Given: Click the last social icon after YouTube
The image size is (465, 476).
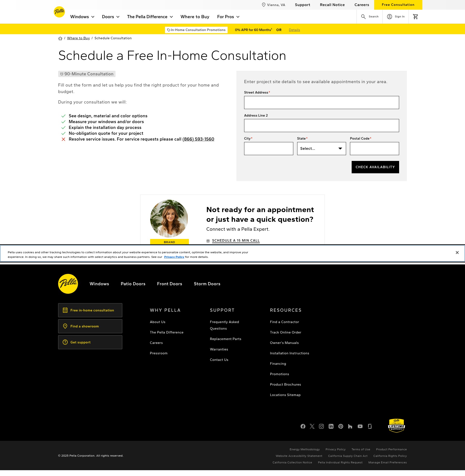Looking at the screenshot, I should (x=370, y=426).
